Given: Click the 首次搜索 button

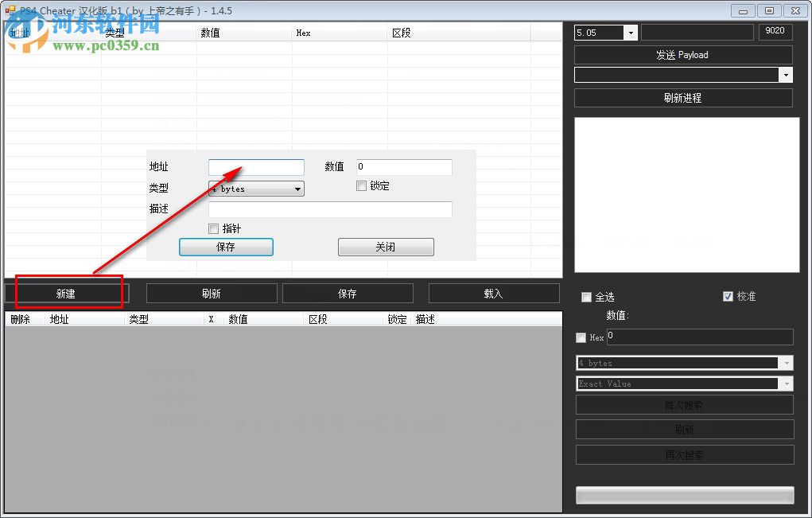Looking at the screenshot, I should (x=684, y=405).
